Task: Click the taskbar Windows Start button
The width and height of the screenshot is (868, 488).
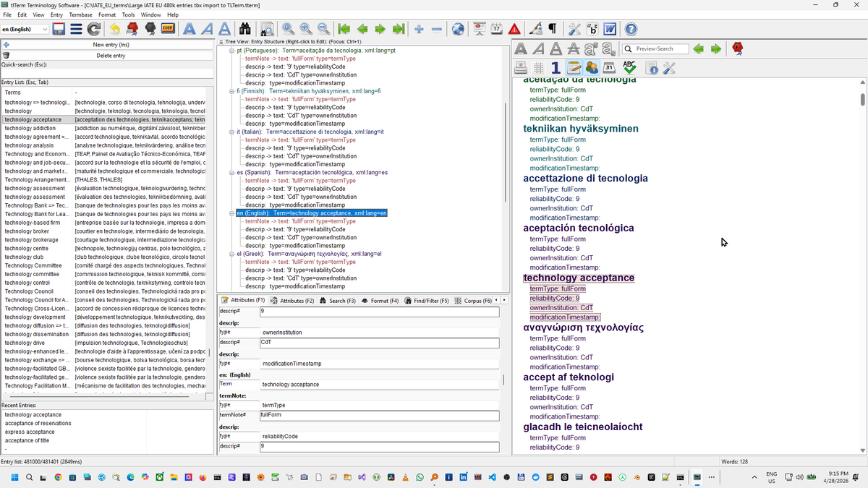Action: pyautogui.click(x=14, y=477)
